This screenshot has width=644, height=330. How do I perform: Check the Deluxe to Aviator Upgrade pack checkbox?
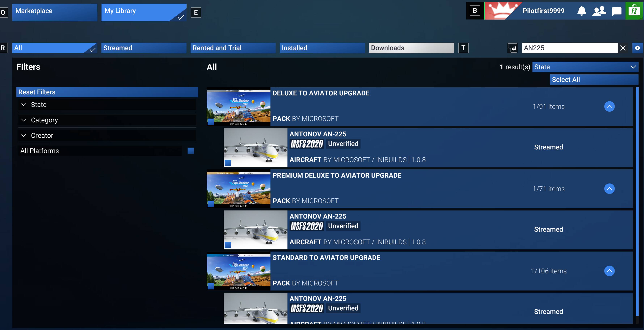211,122
